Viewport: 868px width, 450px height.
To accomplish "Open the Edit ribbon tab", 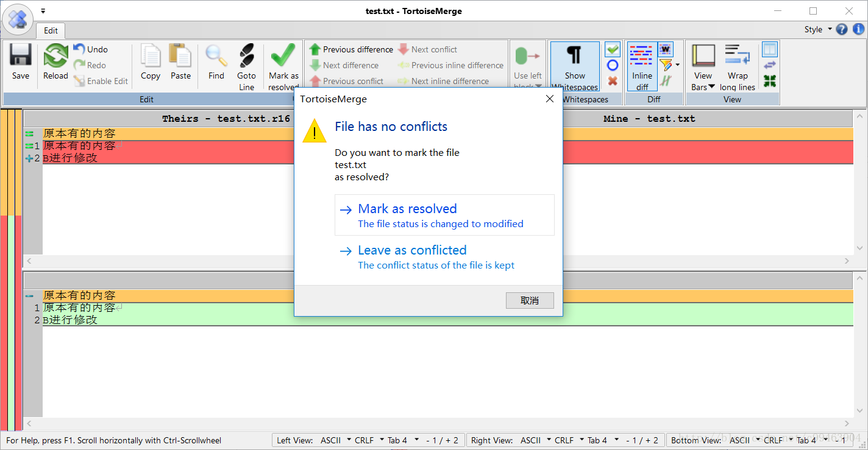I will [51, 30].
